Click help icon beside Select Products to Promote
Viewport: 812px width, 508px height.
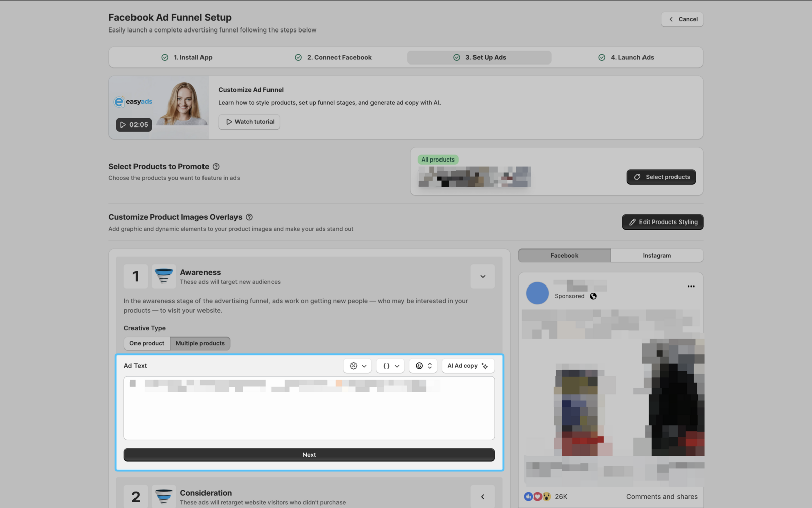[x=216, y=167]
